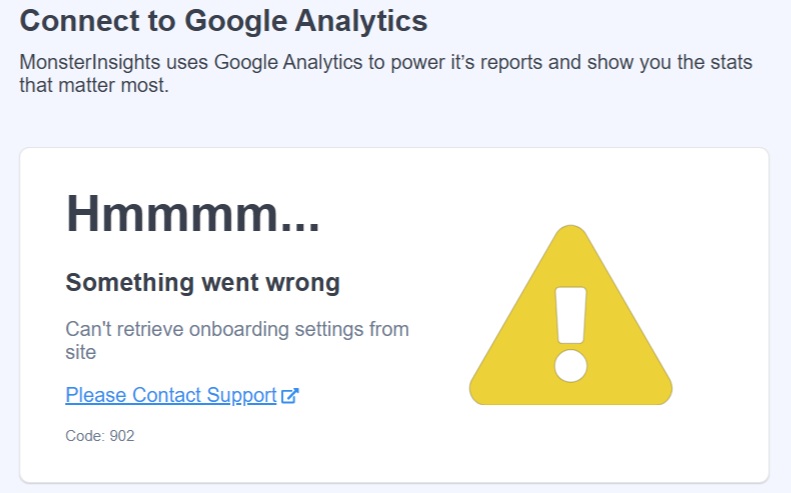Click the Please Contact Support link
791x493 pixels.
point(170,395)
